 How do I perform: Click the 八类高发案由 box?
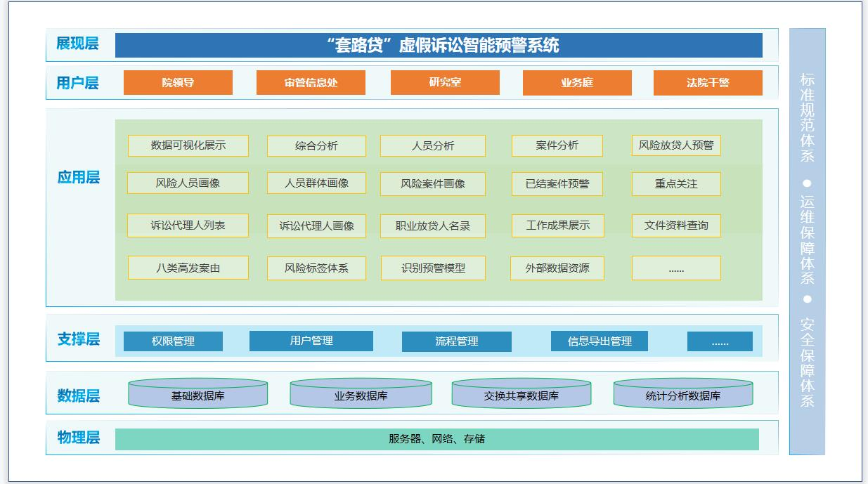click(188, 268)
